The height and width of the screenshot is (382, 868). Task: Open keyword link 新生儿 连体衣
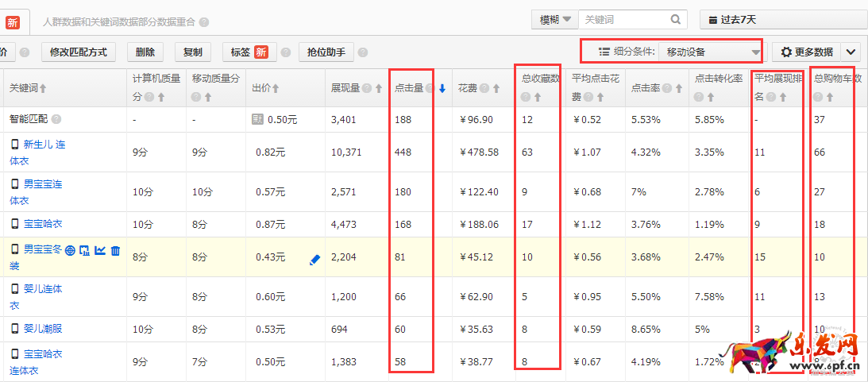[x=44, y=145]
